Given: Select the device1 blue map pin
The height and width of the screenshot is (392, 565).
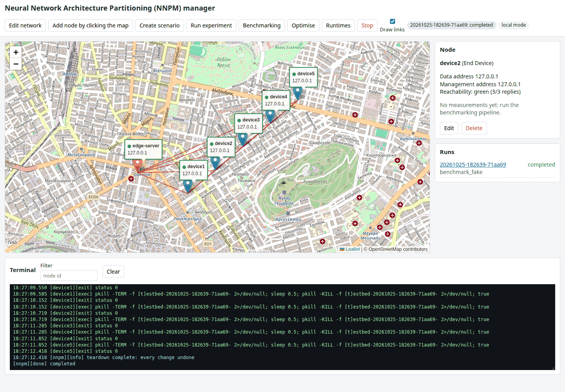Looking at the screenshot, I should click(188, 186).
